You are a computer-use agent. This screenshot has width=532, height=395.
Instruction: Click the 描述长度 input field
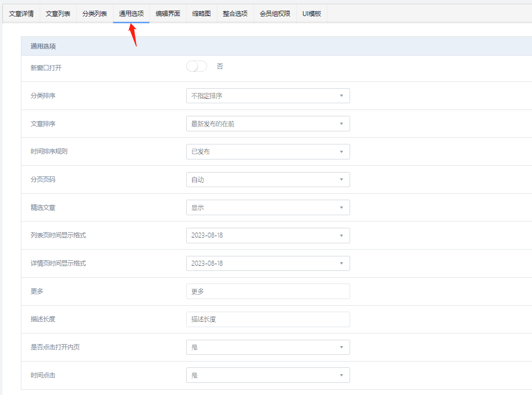tap(268, 319)
